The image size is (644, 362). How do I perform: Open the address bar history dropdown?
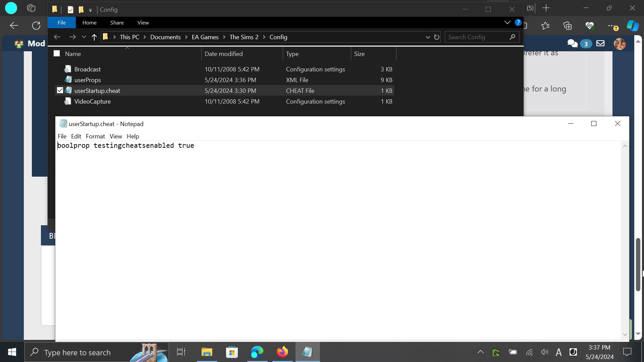pos(428,37)
